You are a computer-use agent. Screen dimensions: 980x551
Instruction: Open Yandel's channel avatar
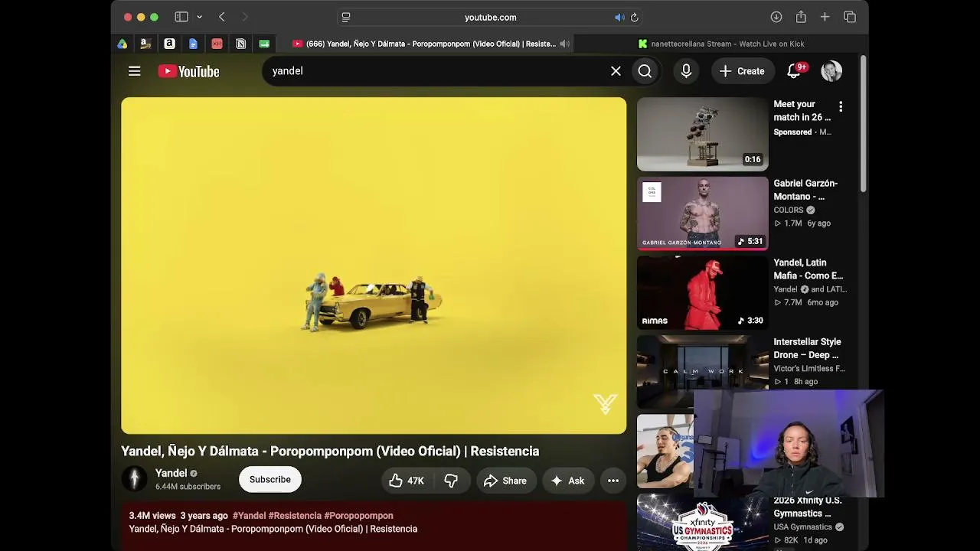click(x=135, y=479)
